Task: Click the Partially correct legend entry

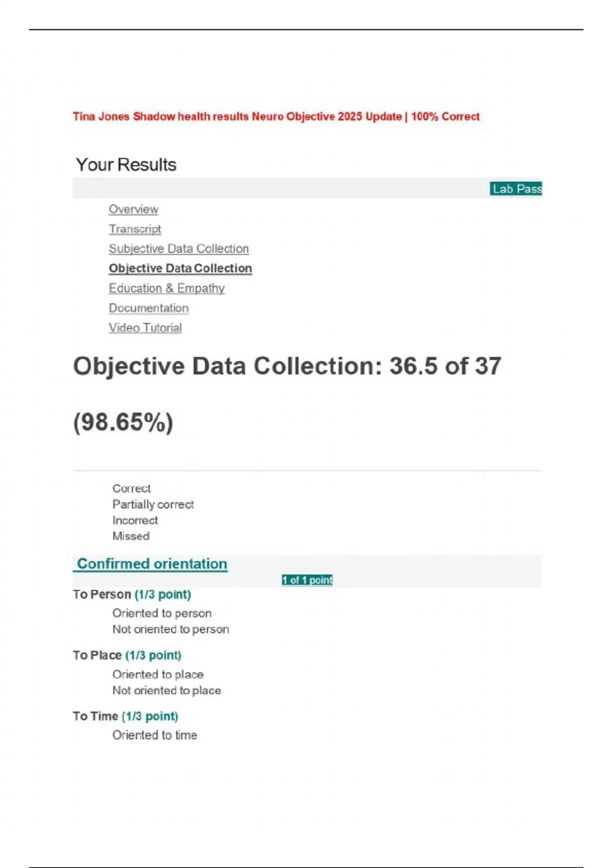Action: (153, 504)
